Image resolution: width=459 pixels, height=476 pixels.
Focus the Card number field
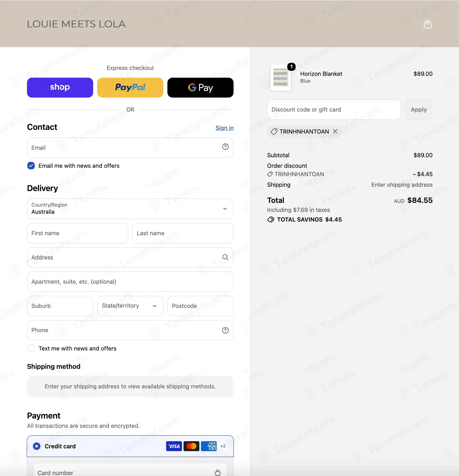pyautogui.click(x=130, y=470)
